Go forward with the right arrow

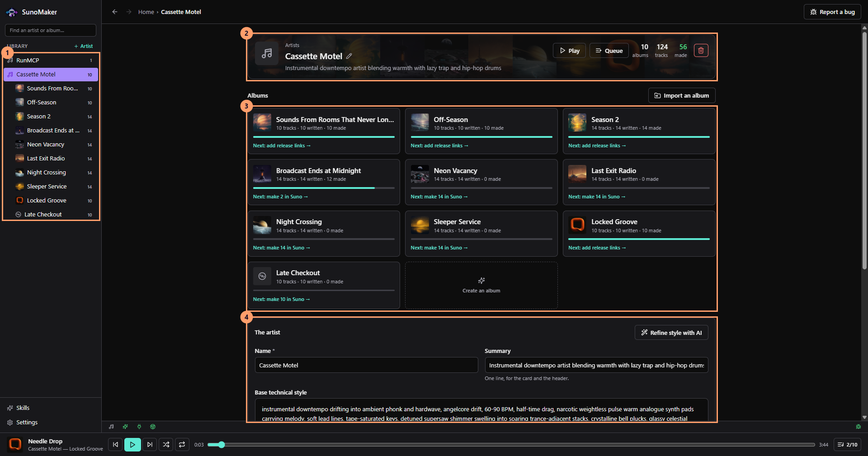coord(129,12)
